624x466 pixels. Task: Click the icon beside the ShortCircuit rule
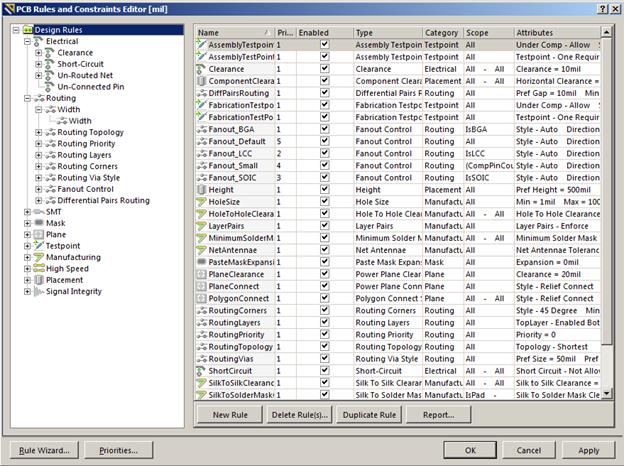click(201, 371)
